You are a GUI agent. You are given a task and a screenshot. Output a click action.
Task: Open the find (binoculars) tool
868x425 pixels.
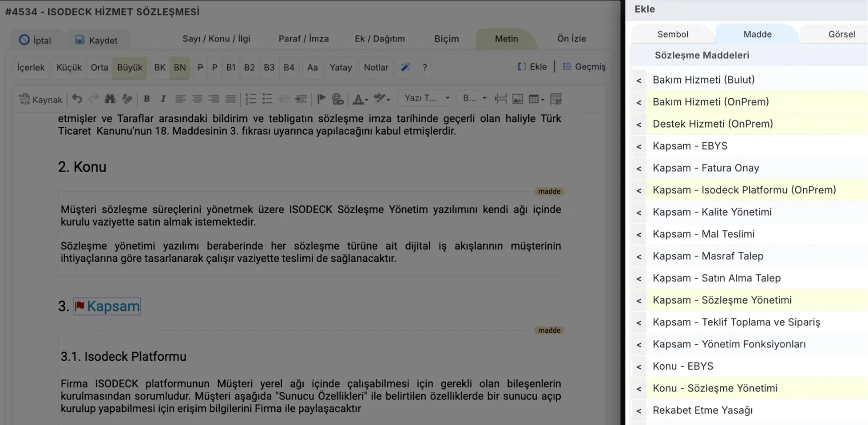(x=110, y=99)
